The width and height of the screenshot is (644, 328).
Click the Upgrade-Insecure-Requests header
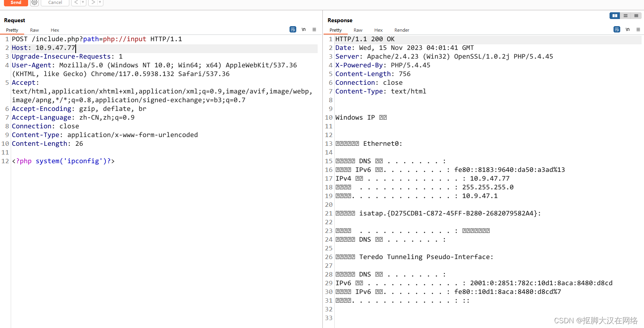pyautogui.click(x=67, y=56)
